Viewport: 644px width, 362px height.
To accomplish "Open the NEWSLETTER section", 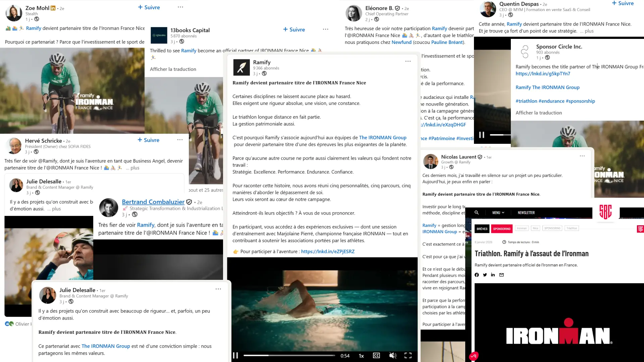I will tap(526, 213).
